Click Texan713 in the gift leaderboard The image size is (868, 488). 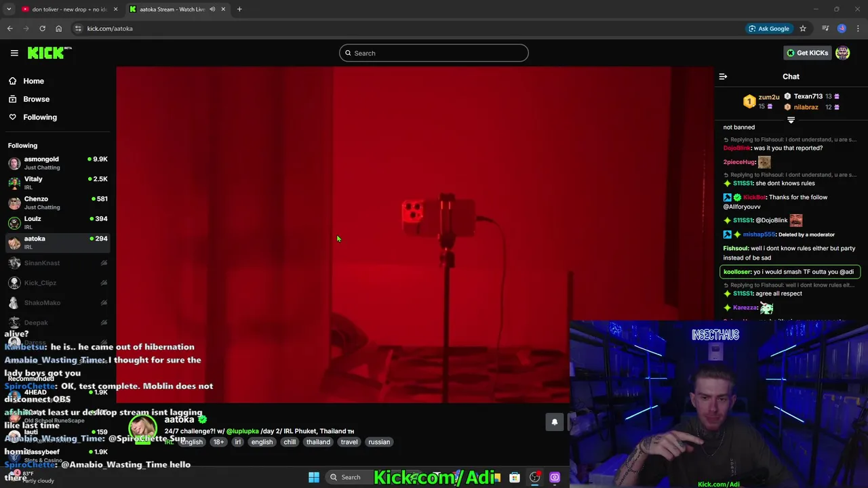pos(808,96)
